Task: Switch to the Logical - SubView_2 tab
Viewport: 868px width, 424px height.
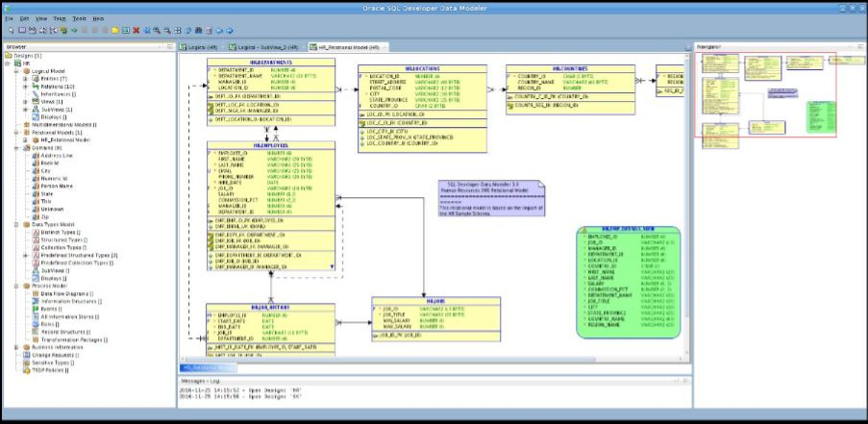Action: pos(264,47)
